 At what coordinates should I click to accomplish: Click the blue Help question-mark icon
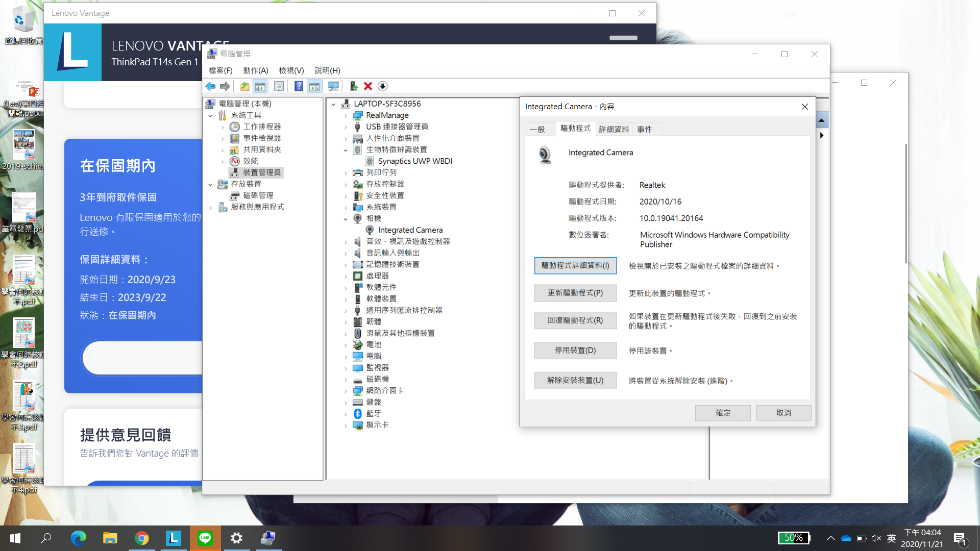pyautogui.click(x=299, y=86)
